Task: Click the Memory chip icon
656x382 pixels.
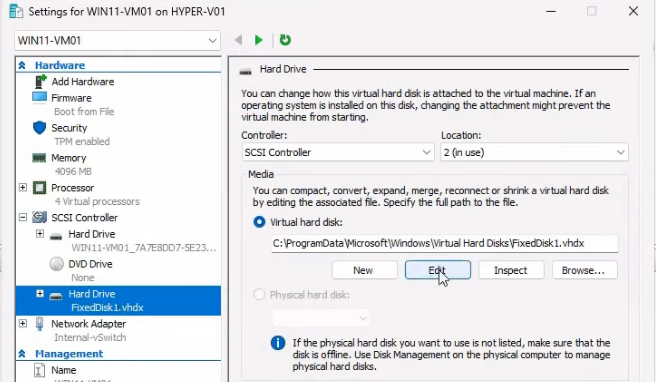Action: (x=39, y=158)
